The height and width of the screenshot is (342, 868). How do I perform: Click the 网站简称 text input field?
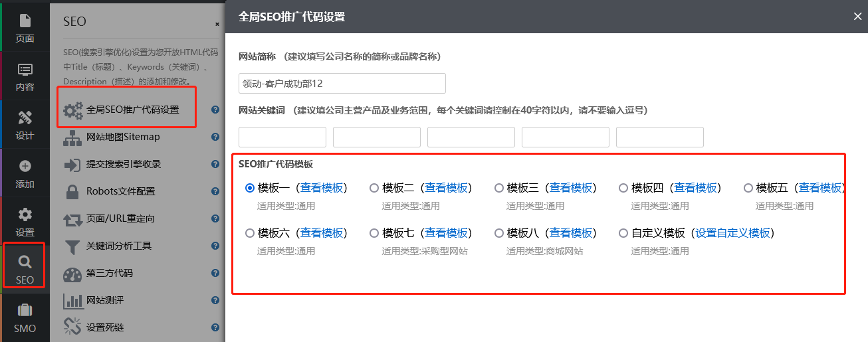point(342,84)
